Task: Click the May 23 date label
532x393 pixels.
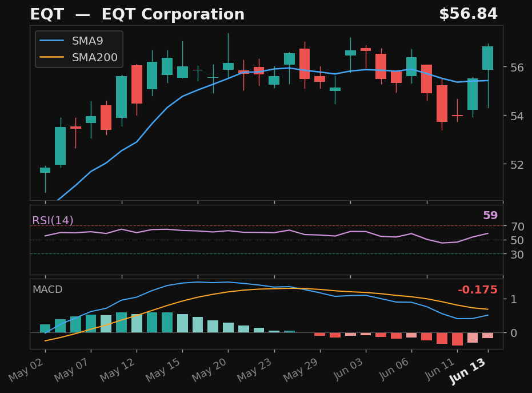Action: [255, 370]
